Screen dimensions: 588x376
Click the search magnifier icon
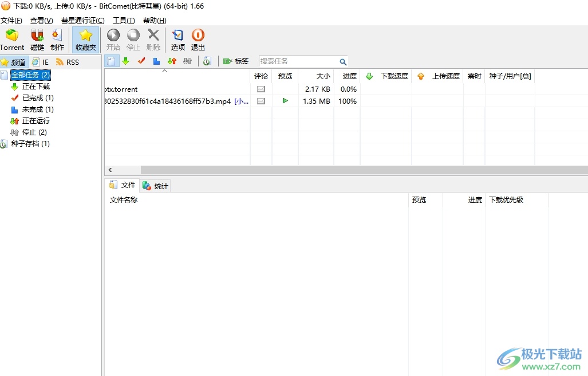tap(343, 61)
